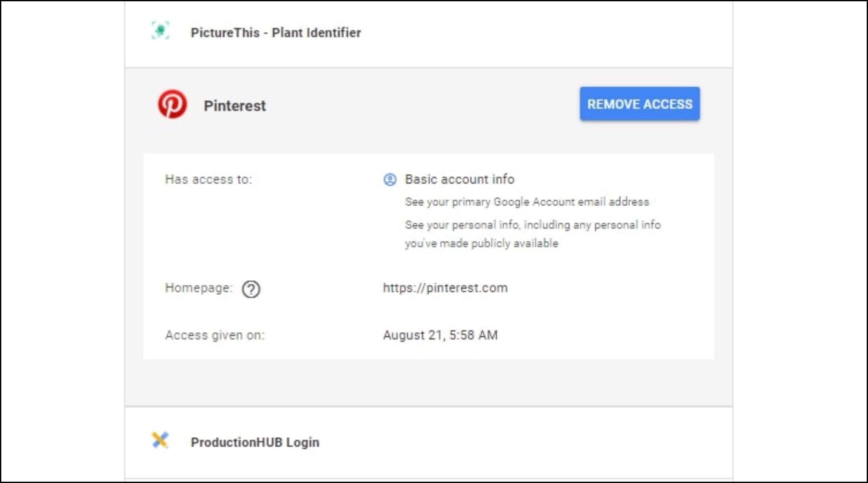
Task: Click the PictureThis title text
Action: (276, 33)
